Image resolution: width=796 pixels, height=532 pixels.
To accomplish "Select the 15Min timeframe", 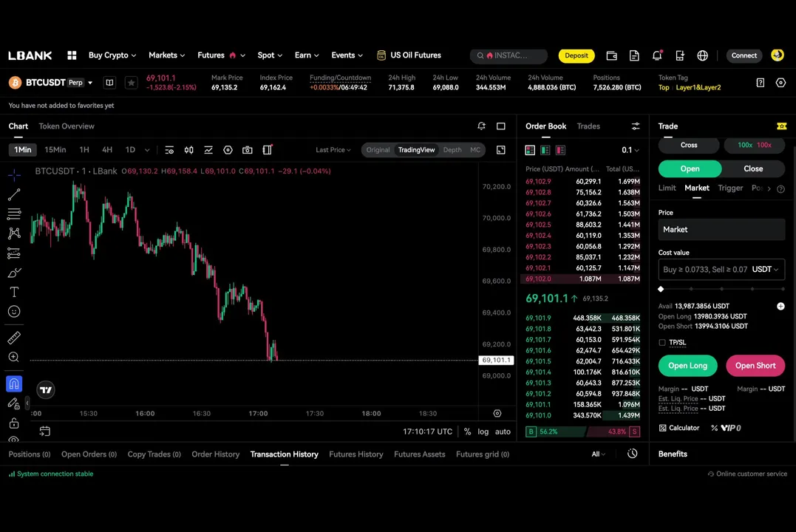I will 55,150.
